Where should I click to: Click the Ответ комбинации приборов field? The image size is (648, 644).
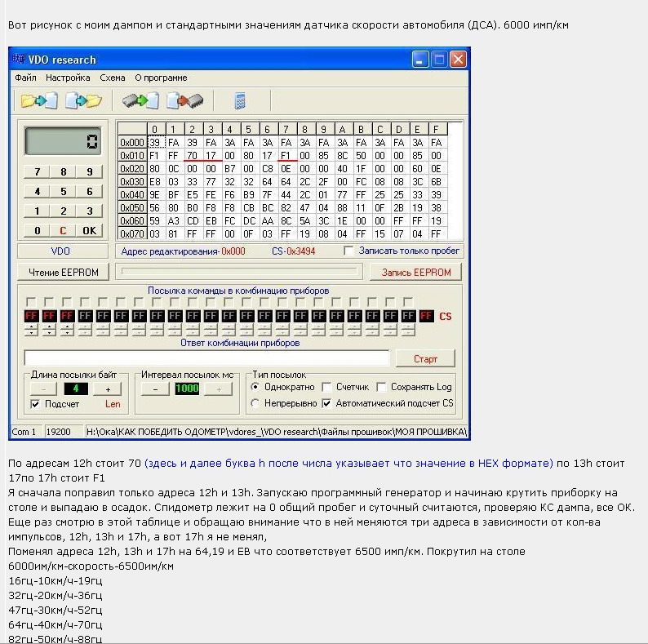coord(207,358)
